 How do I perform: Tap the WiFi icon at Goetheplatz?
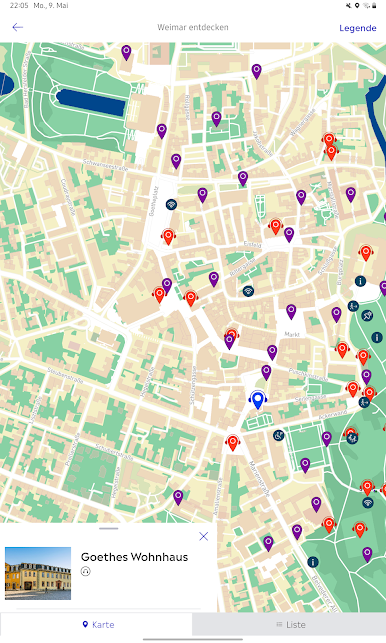171,204
